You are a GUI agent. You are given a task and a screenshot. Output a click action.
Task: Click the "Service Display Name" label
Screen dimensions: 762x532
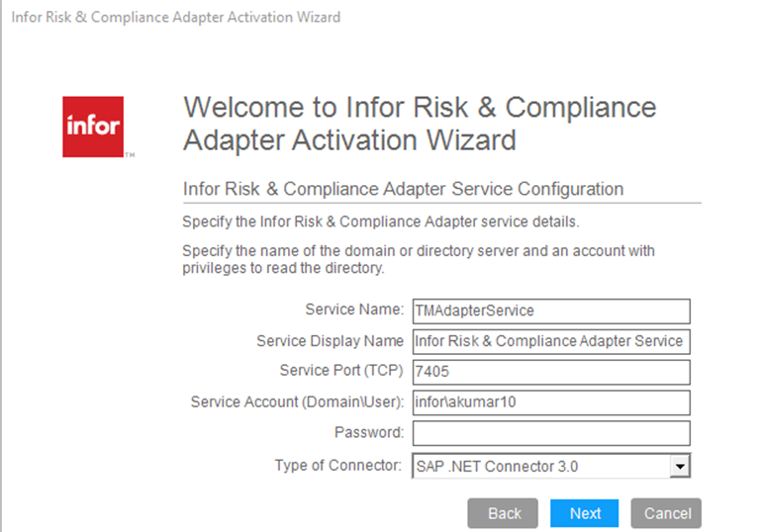coord(330,341)
